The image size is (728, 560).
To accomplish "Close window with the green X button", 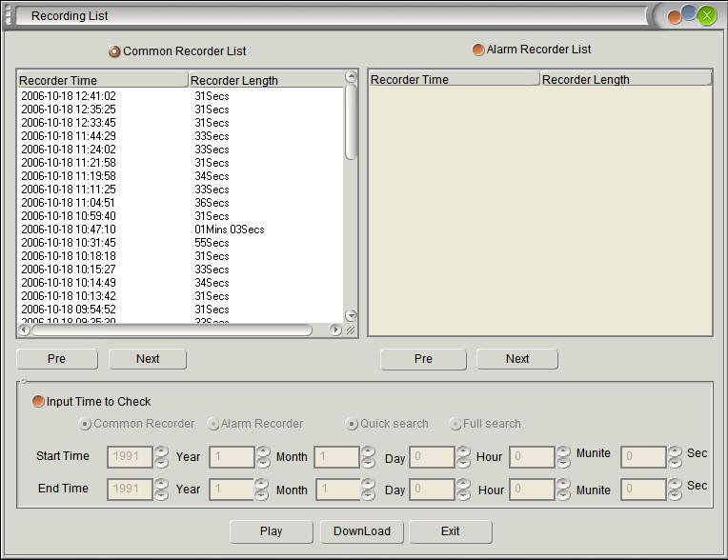I will pos(707,16).
